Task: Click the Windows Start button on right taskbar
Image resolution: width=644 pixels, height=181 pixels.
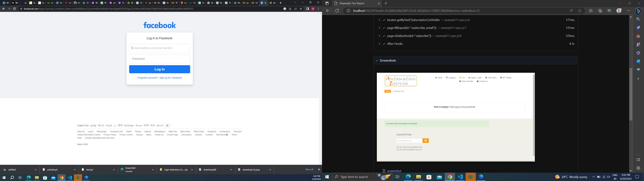Action: pos(327,177)
